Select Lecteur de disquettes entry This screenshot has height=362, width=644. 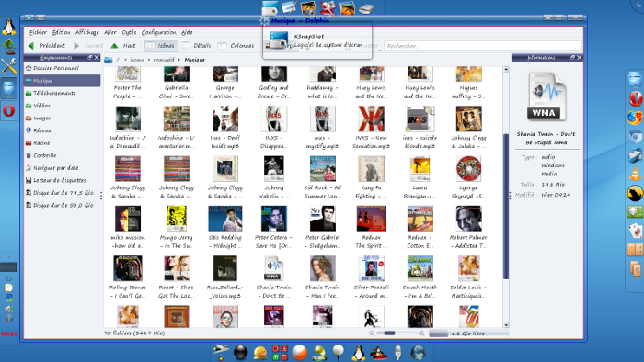point(62,180)
